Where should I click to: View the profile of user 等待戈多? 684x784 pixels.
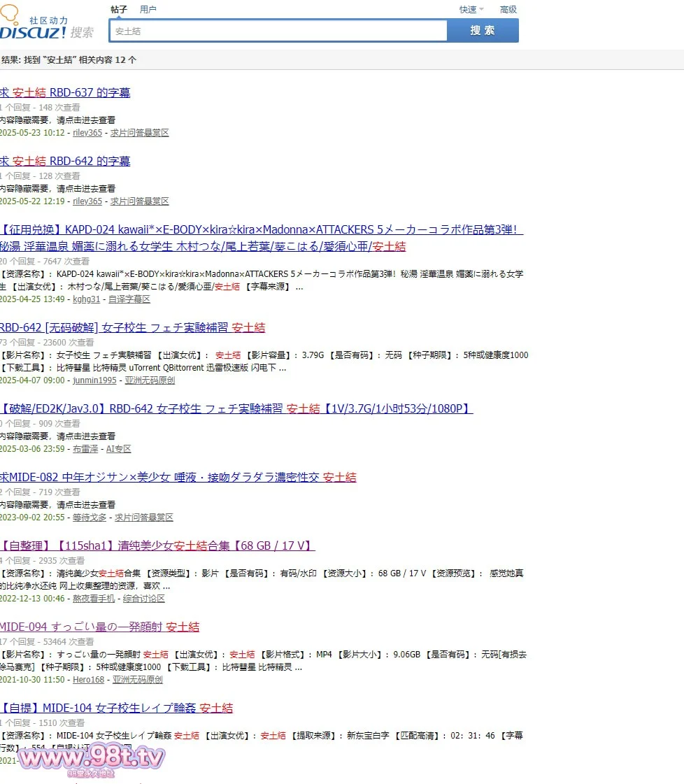pos(90,518)
